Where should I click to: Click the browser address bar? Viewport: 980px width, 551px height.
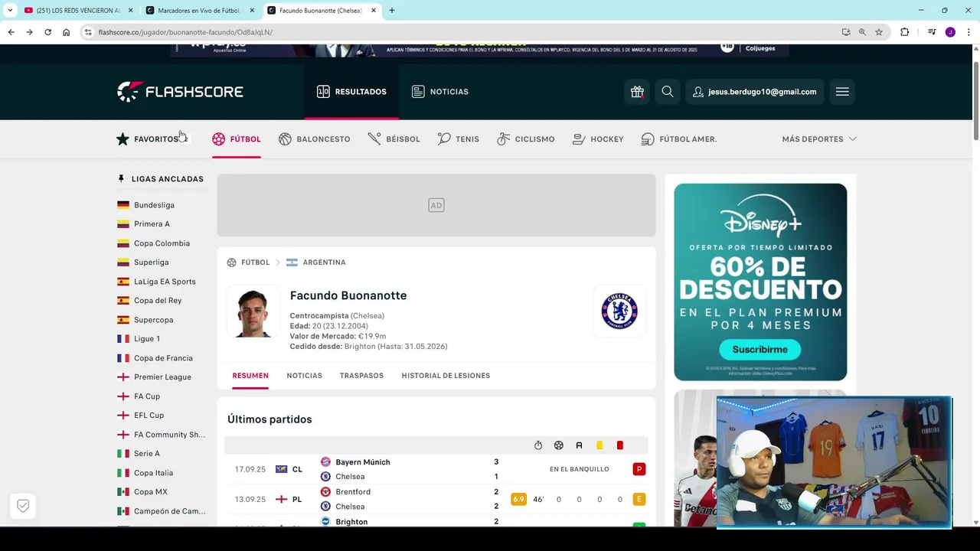(459, 32)
